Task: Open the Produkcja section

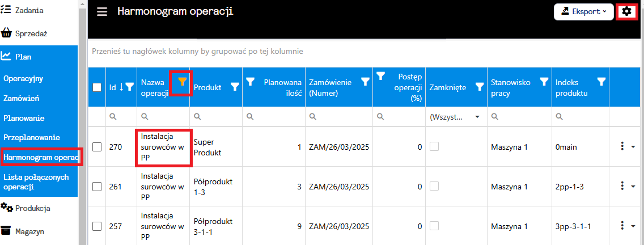Action: pyautogui.click(x=33, y=208)
